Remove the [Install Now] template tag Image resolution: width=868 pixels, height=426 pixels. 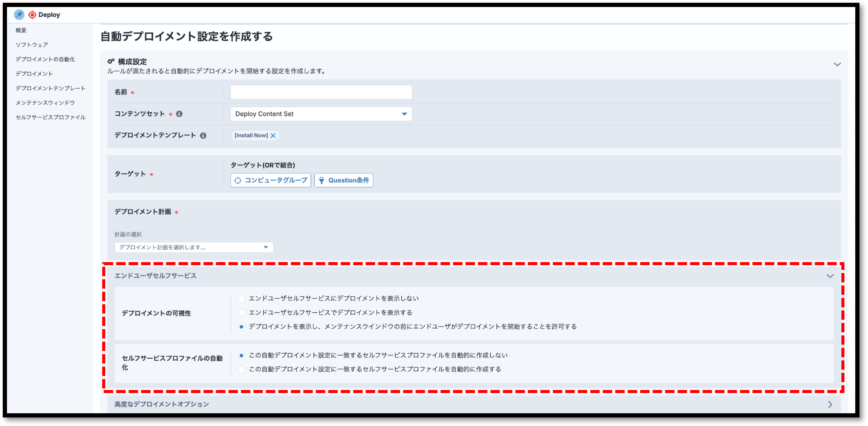click(273, 135)
